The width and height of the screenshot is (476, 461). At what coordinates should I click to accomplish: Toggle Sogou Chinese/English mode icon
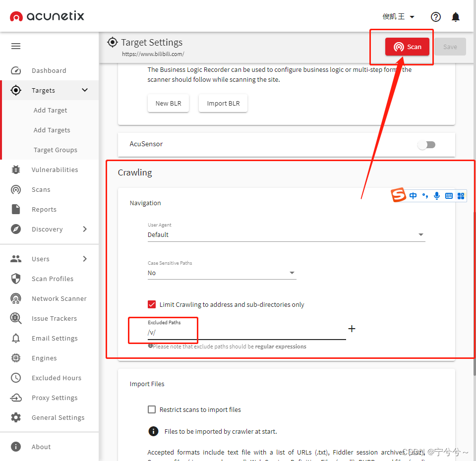click(413, 196)
